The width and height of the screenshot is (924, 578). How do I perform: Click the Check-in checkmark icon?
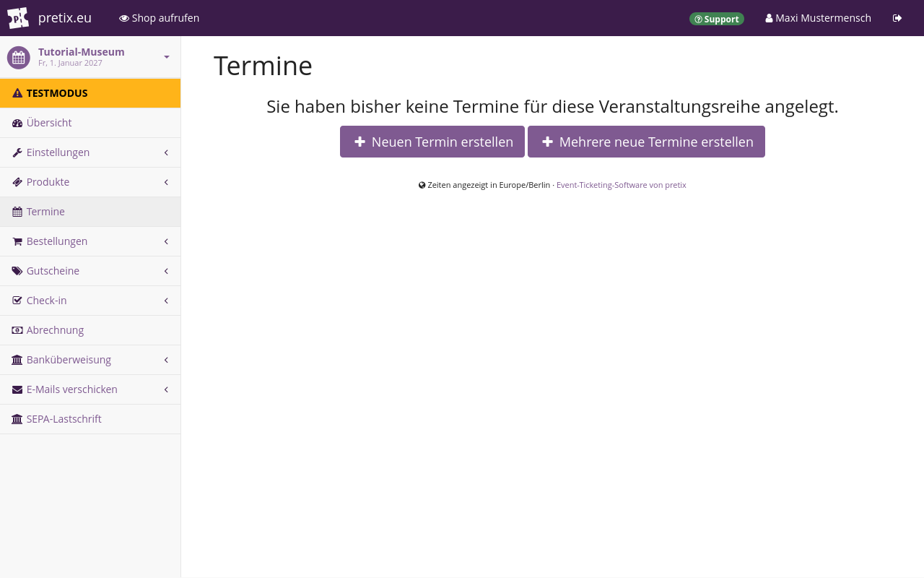pyautogui.click(x=17, y=301)
